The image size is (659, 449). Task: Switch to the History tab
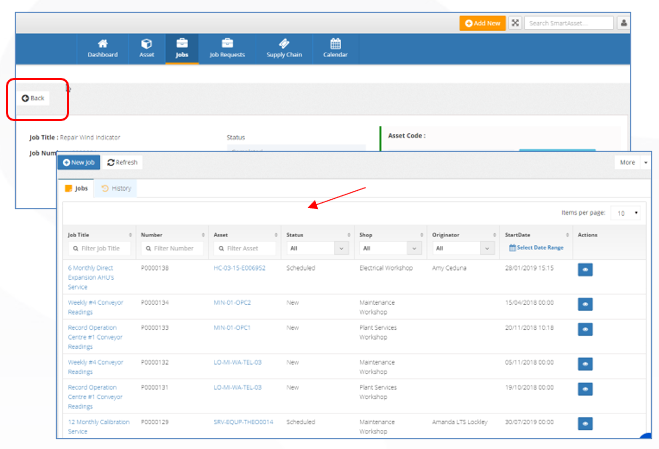tap(116, 188)
